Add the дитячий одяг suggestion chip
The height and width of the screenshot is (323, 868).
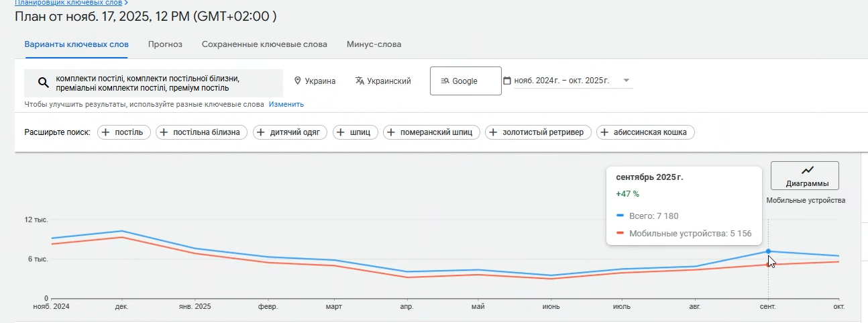point(290,132)
